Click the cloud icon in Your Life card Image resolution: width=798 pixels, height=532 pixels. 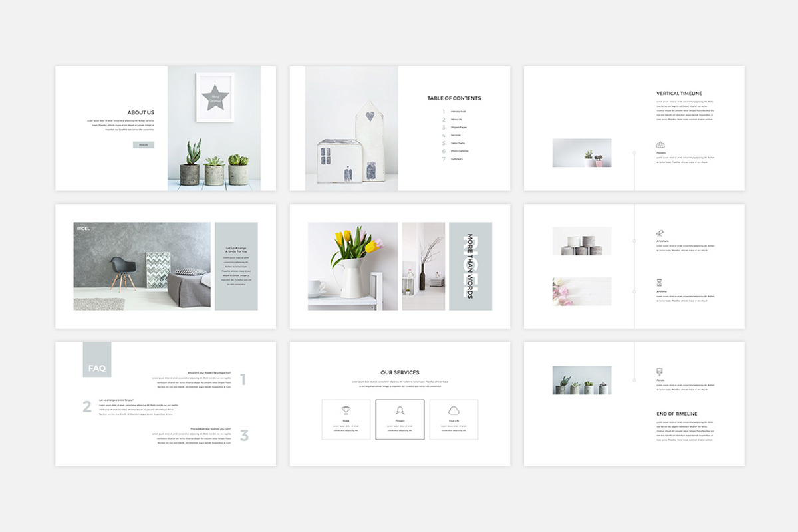454,410
